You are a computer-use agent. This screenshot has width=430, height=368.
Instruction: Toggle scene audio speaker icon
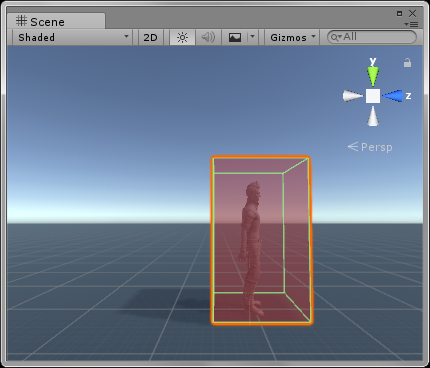208,37
